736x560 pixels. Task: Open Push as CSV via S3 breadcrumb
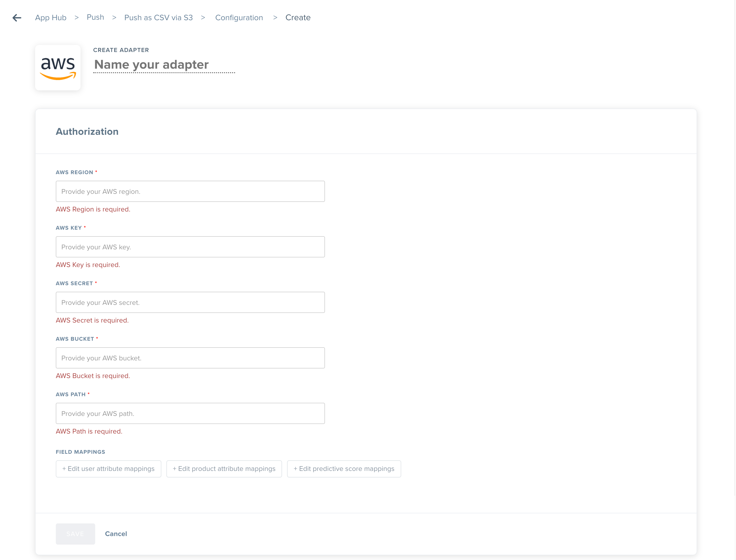point(158,18)
